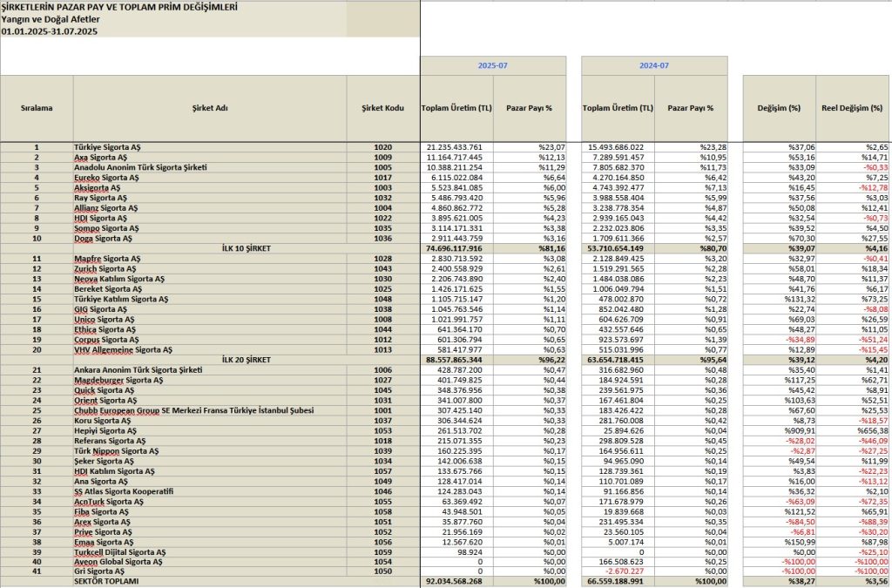Click the 'Şirket Kodu' column header

pos(383,108)
